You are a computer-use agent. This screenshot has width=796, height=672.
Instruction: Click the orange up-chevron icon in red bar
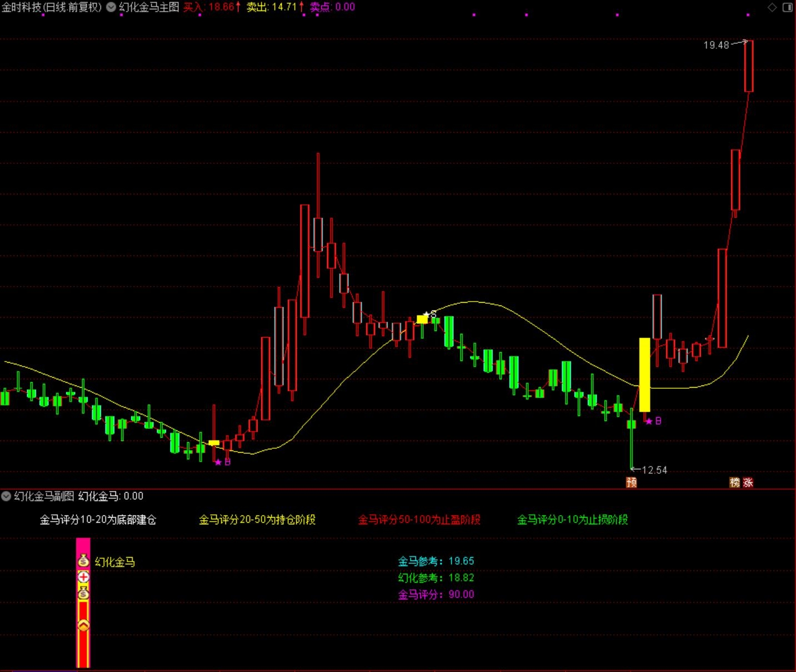tap(83, 626)
